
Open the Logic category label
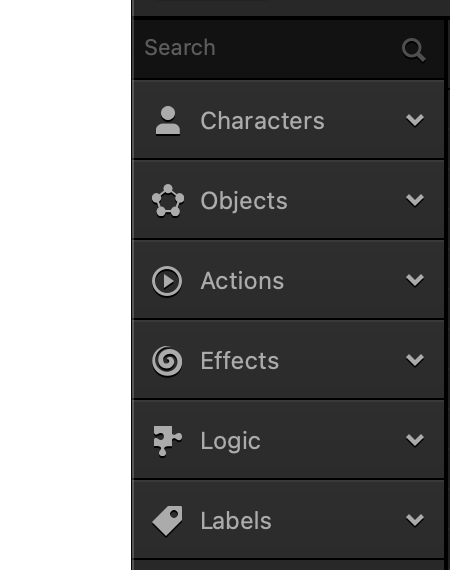[230, 441]
